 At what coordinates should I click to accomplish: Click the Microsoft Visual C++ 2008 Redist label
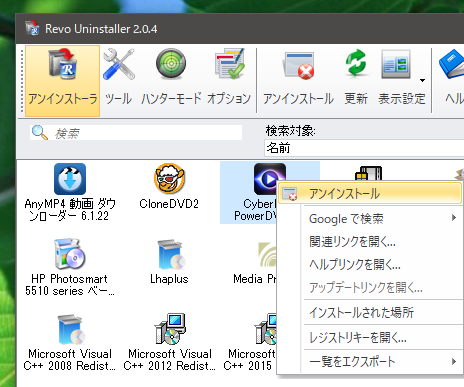70,360
